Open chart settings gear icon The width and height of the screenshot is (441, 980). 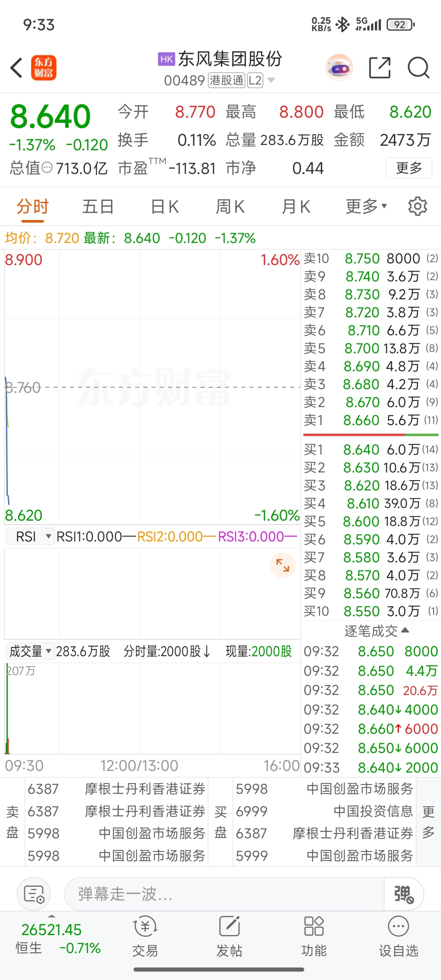click(418, 207)
